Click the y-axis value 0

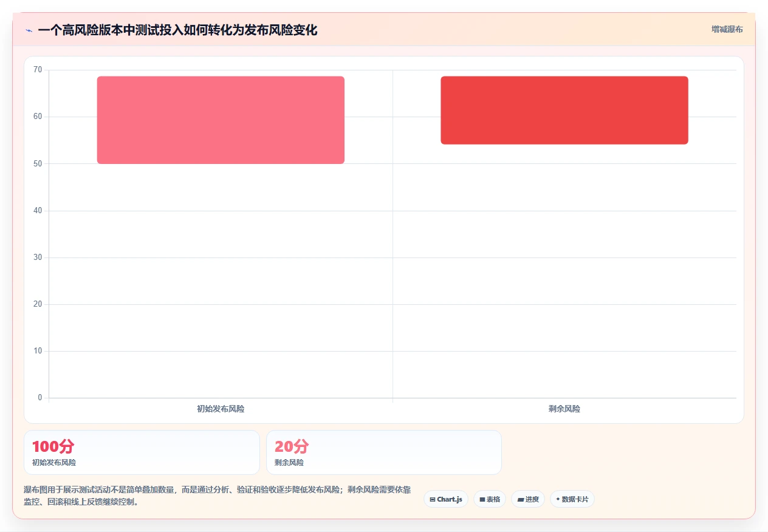(40, 398)
